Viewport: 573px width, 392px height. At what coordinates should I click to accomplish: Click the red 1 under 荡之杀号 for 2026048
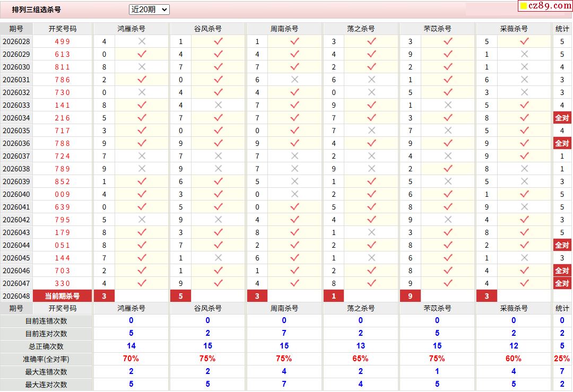coord(334,296)
